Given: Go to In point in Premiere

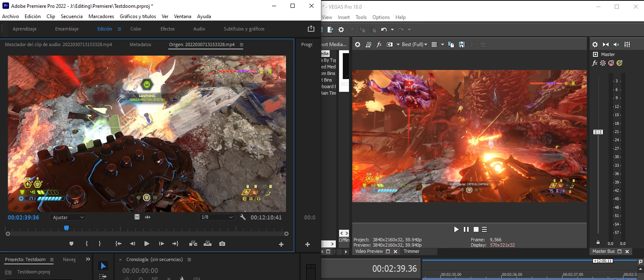Looking at the screenshot, I should pos(119,244).
